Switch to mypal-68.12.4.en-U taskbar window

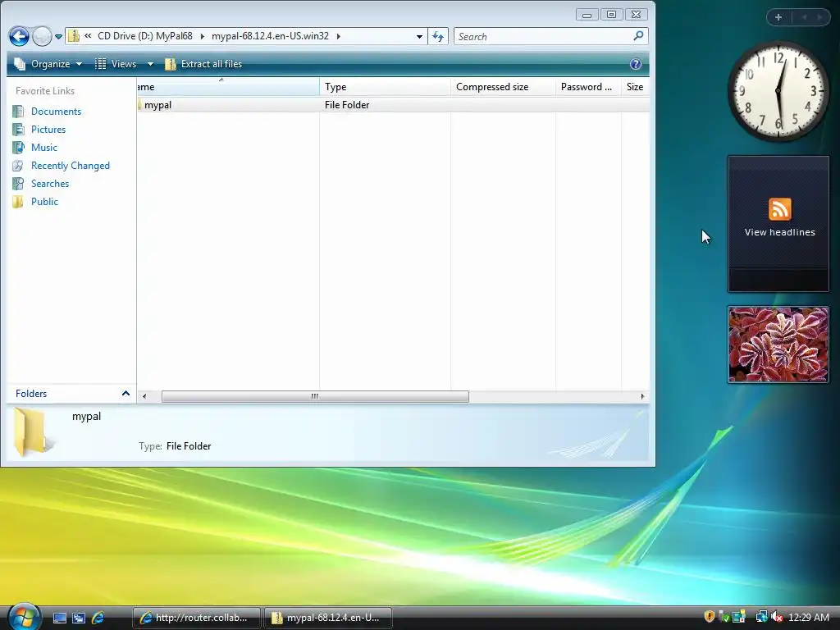point(328,618)
